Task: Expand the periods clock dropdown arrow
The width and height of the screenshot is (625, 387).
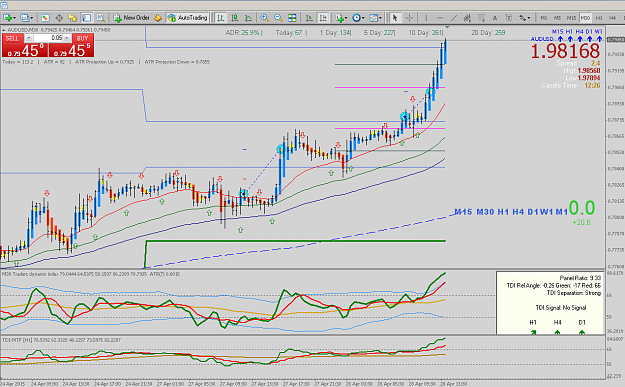Action: point(363,18)
